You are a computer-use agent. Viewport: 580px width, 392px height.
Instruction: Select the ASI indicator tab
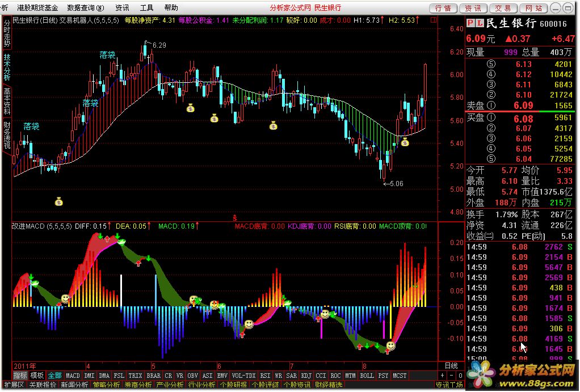[208, 376]
